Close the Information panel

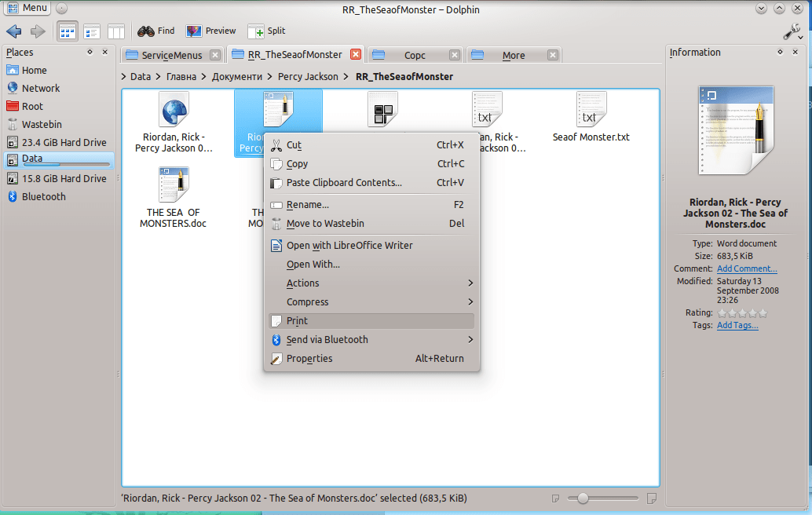point(796,53)
